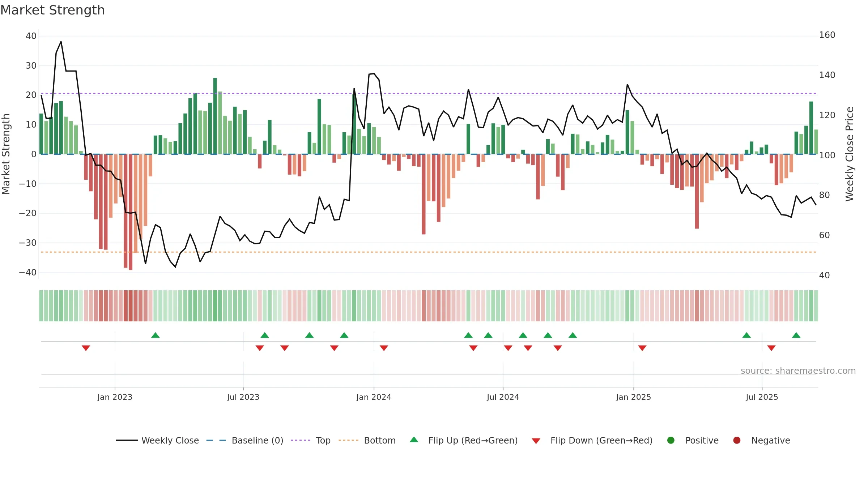This screenshot has width=868, height=488.
Task: Click the −10 tick on the strength axis
Action: tap(28, 184)
